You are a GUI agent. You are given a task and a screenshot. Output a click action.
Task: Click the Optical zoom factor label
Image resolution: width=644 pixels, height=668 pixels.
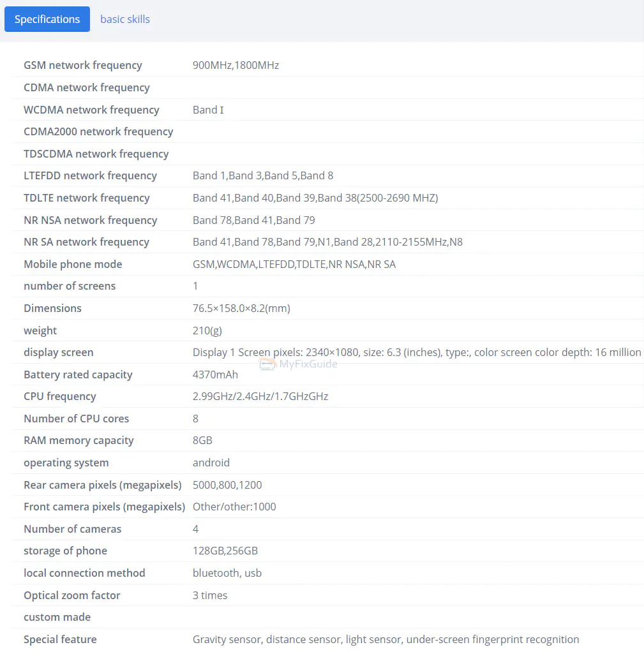(x=72, y=595)
